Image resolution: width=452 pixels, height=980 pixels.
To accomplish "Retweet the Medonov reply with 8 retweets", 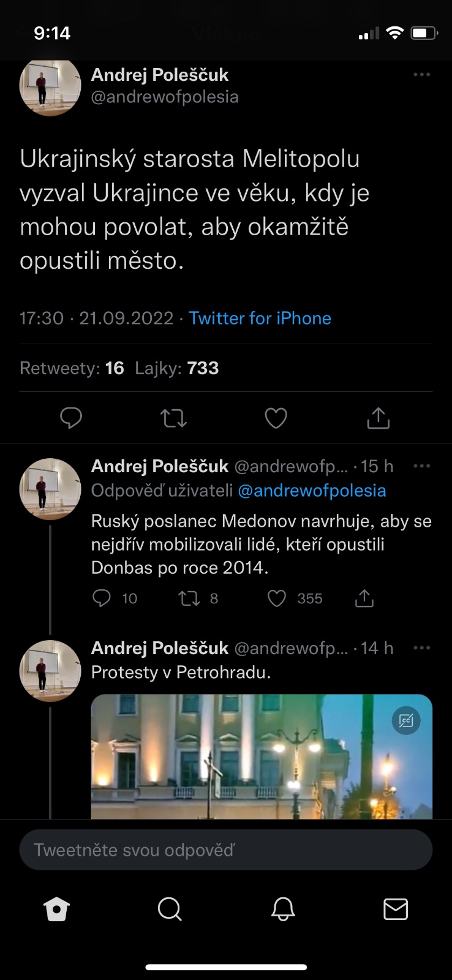I will 189,598.
